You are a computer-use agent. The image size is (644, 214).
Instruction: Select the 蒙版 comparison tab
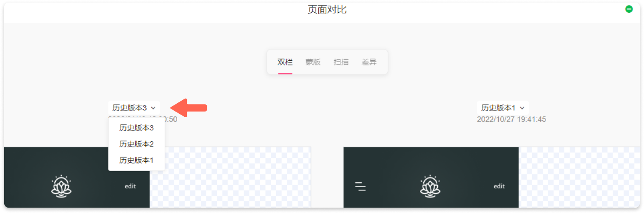tap(313, 62)
